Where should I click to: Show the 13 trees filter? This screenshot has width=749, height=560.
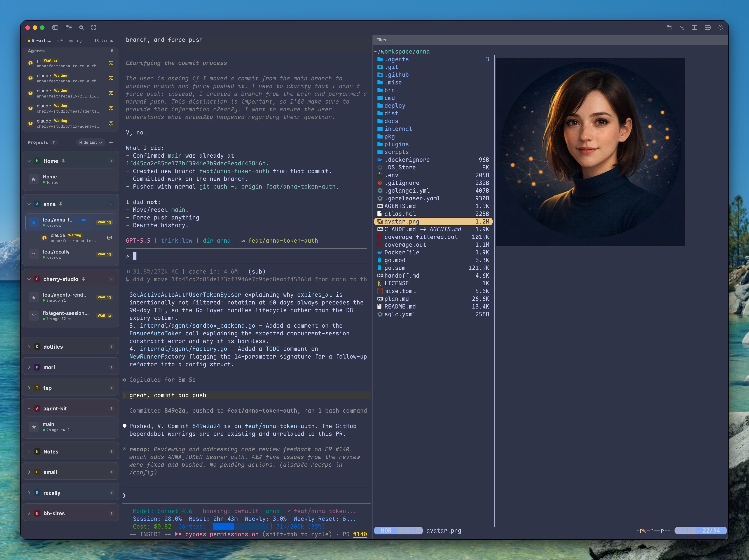pyautogui.click(x=104, y=41)
